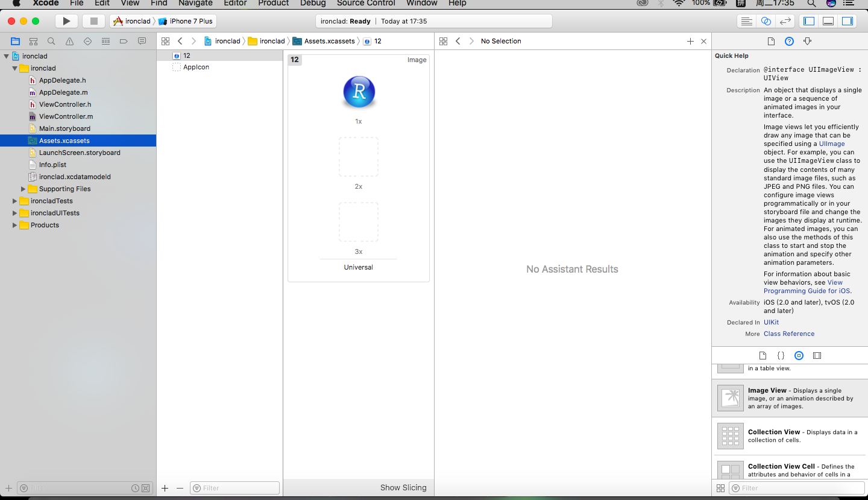Open the Issue navigator

[69, 41]
